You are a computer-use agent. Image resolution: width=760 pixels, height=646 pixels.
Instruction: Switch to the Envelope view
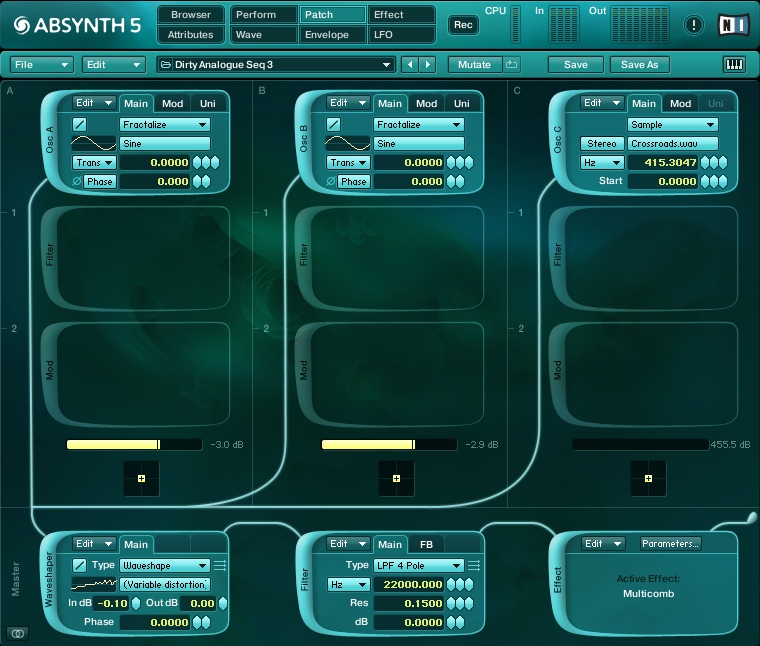[332, 34]
